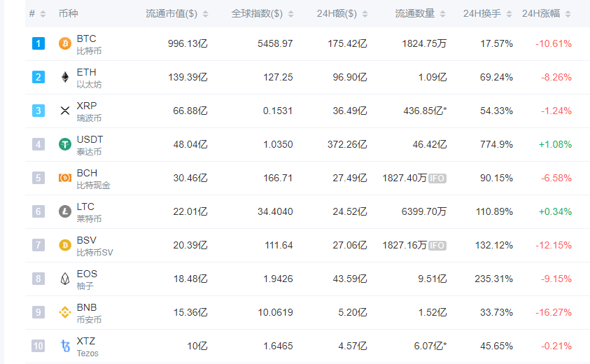Image resolution: width=590 pixels, height=364 pixels.
Task: Open the LTC 莱特币 coin link
Action: pyautogui.click(x=89, y=212)
